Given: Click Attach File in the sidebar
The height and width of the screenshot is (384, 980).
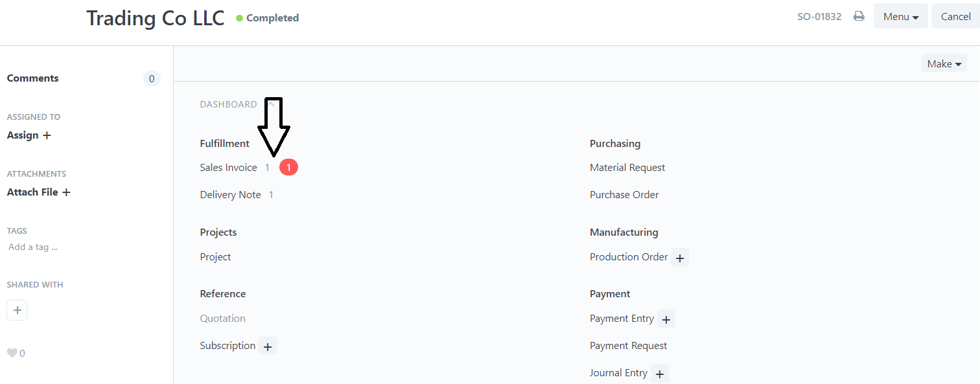Looking at the screenshot, I should (x=38, y=192).
